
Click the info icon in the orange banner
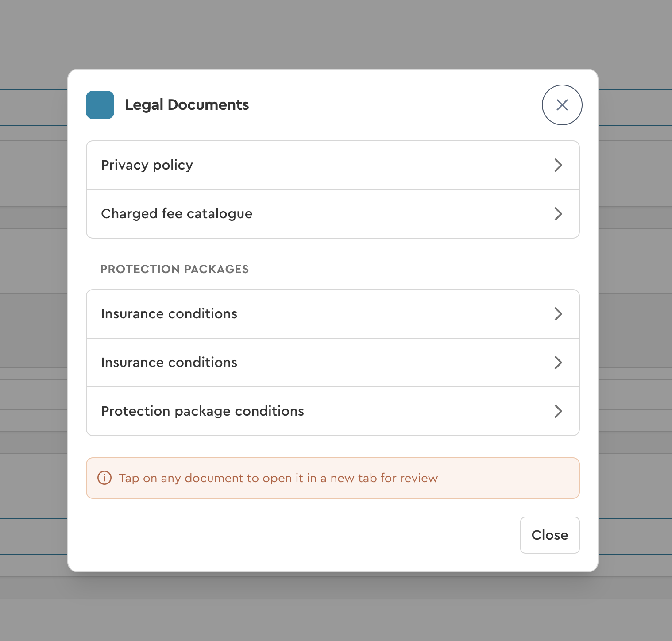(104, 478)
